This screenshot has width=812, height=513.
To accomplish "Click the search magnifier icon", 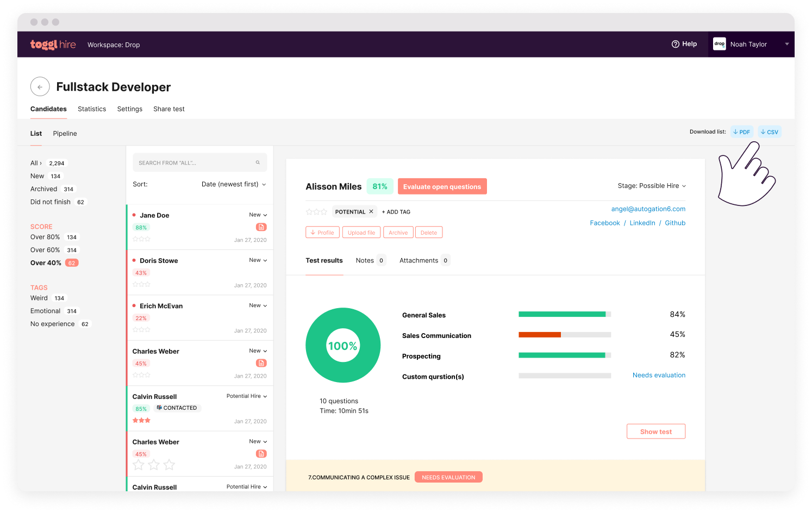I will pyautogui.click(x=258, y=162).
